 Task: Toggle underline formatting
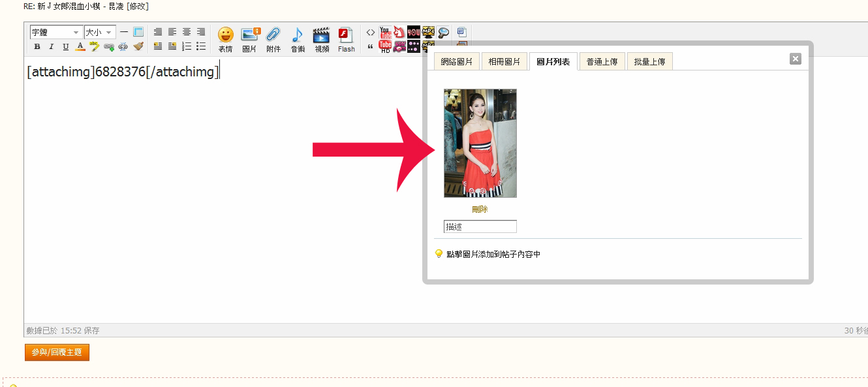[x=66, y=46]
